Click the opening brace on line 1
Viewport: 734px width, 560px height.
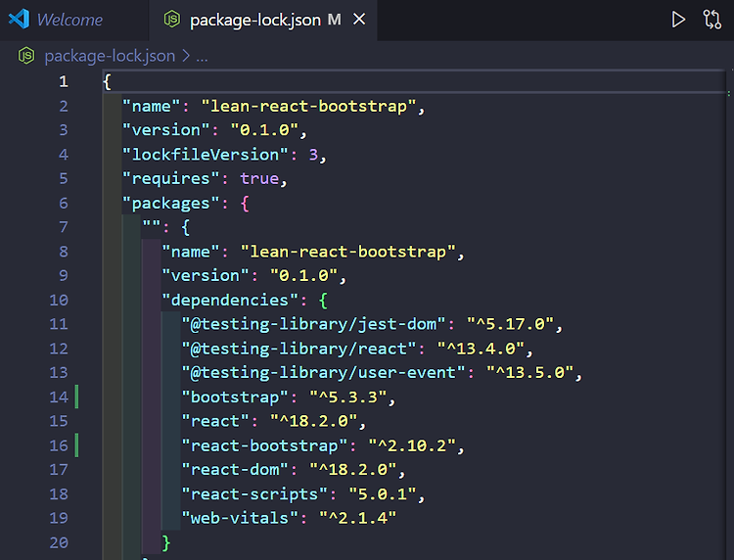pyautogui.click(x=108, y=82)
